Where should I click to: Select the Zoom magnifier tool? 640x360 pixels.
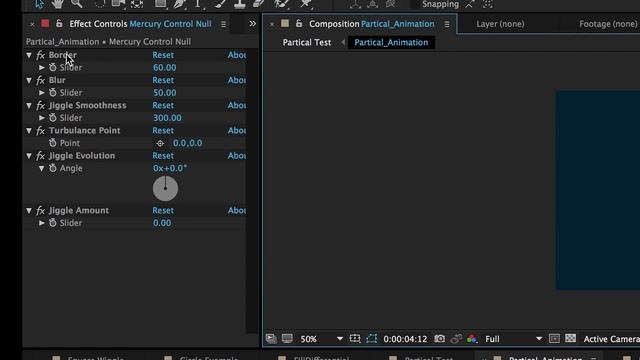(76, 4)
